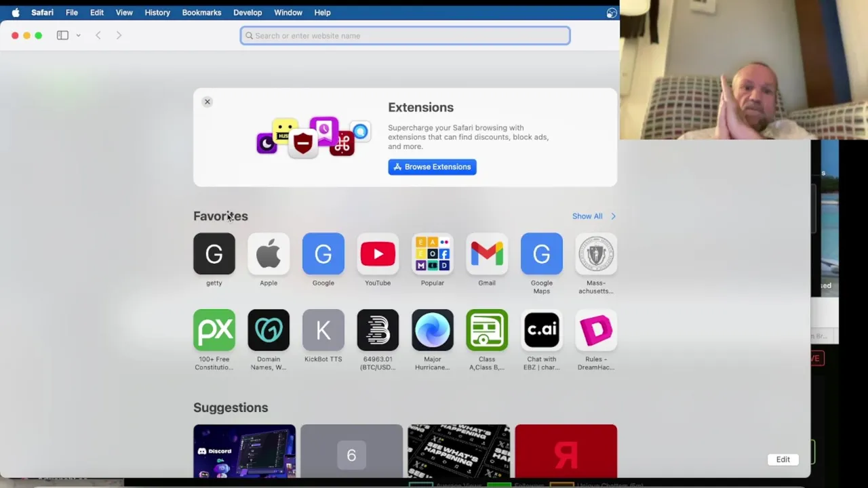
Task: Click the menu bar status icon
Action: pyautogui.click(x=612, y=12)
